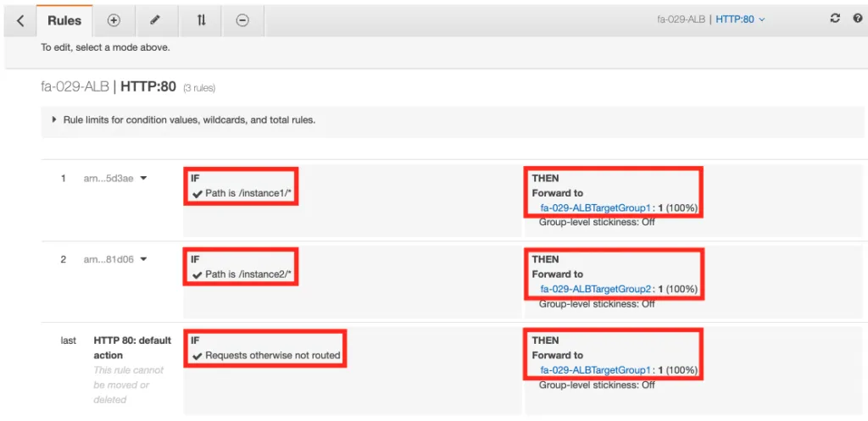Open delete rules minus icon
868x421 pixels.
[242, 20]
